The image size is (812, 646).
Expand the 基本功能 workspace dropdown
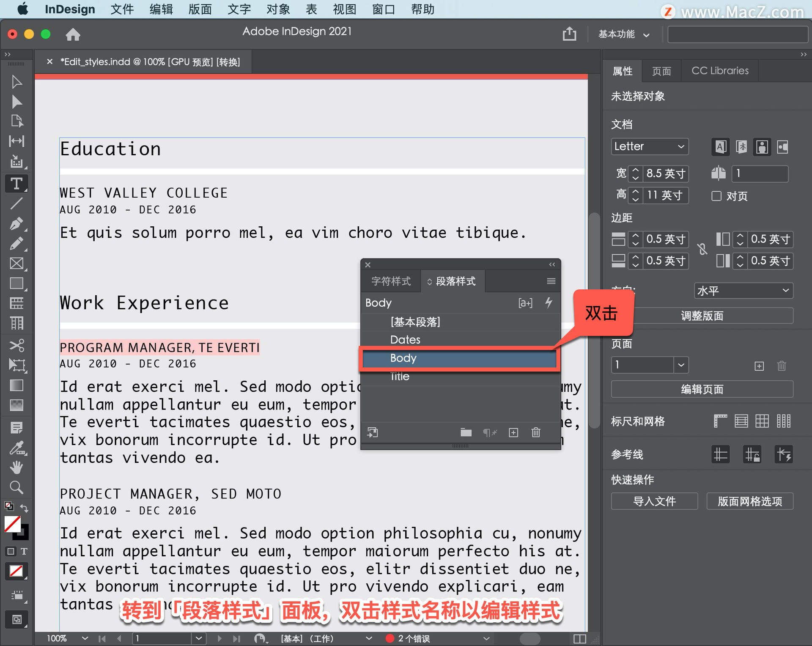623,34
